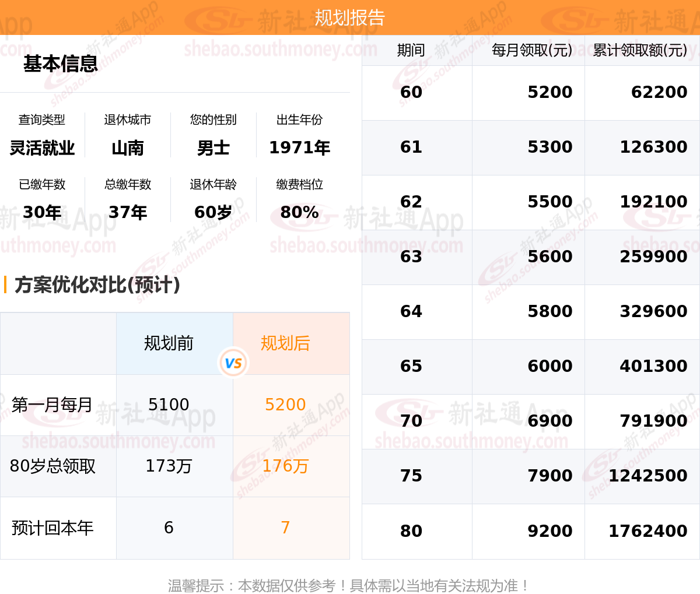The height and width of the screenshot is (594, 700).
Task: Click the 退休年龄 label
Action: (213, 184)
